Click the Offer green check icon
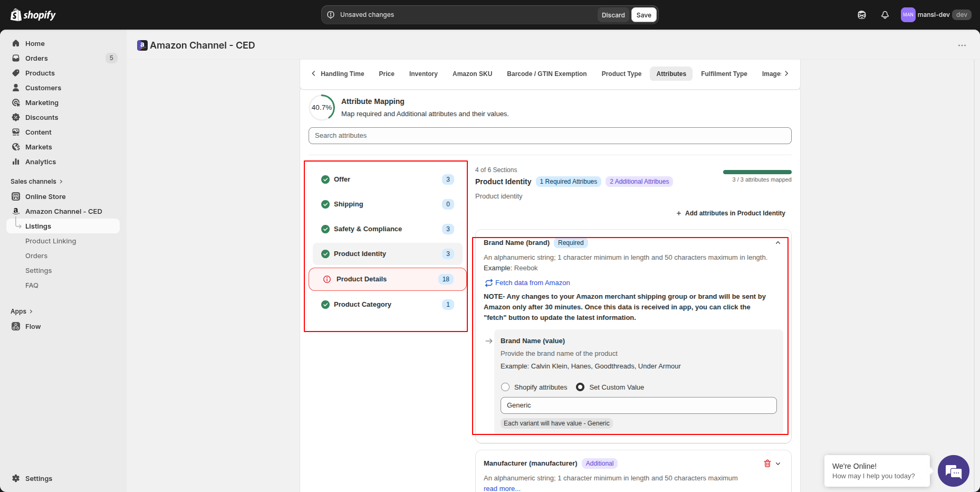Screen dimensions: 980x492 (x=325, y=179)
